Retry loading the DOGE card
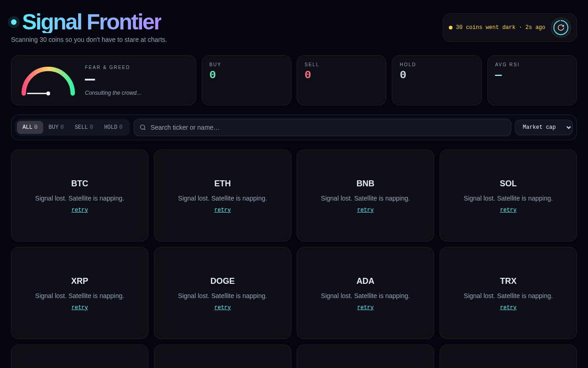Image resolution: width=588 pixels, height=368 pixels. click(222, 308)
